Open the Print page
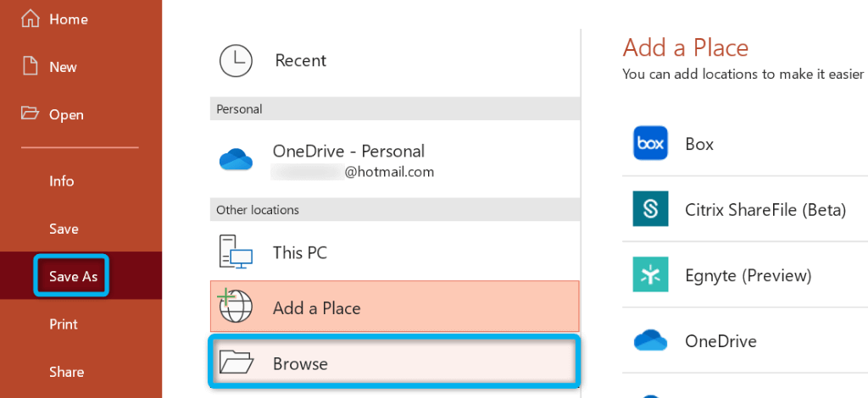This screenshot has width=868, height=398. coord(64,324)
